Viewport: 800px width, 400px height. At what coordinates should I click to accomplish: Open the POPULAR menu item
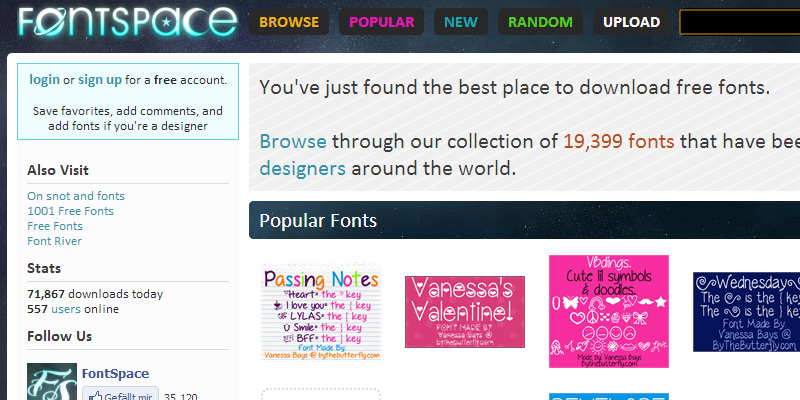382,22
